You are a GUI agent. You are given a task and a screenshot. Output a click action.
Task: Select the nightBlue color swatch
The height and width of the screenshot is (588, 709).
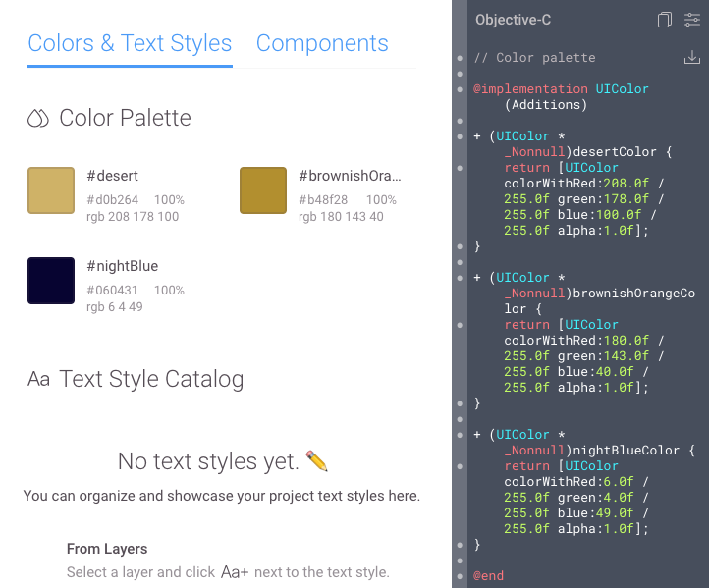[51, 281]
